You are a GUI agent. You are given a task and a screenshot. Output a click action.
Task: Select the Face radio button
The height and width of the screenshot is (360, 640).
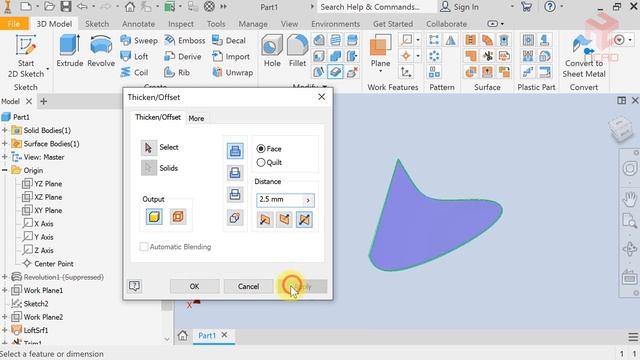click(261, 149)
